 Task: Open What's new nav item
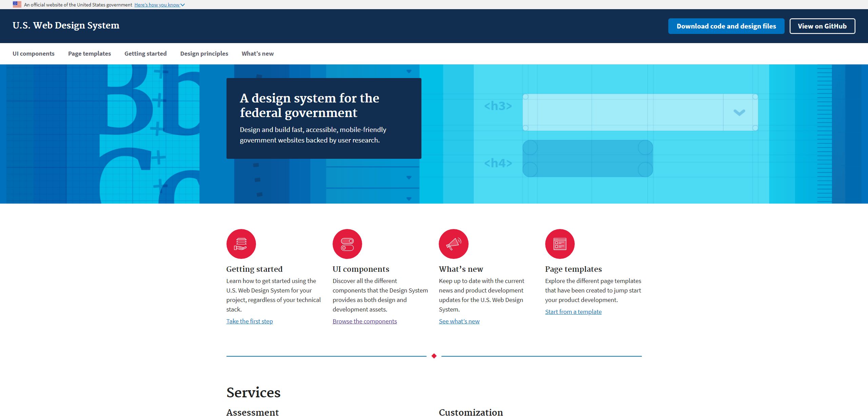[258, 54]
